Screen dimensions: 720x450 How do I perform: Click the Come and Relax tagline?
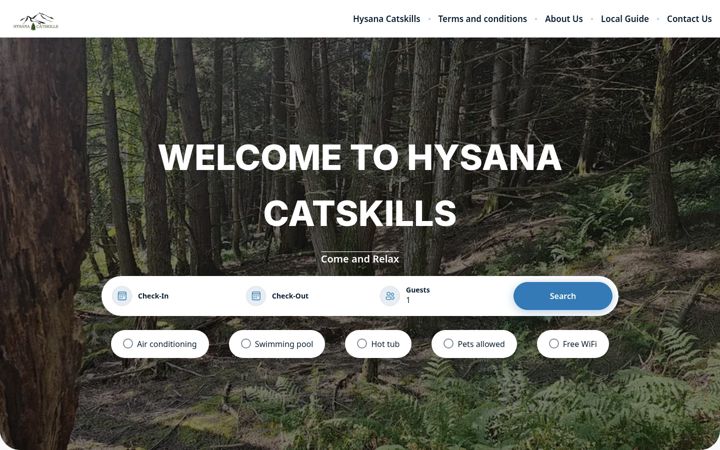[x=360, y=259]
